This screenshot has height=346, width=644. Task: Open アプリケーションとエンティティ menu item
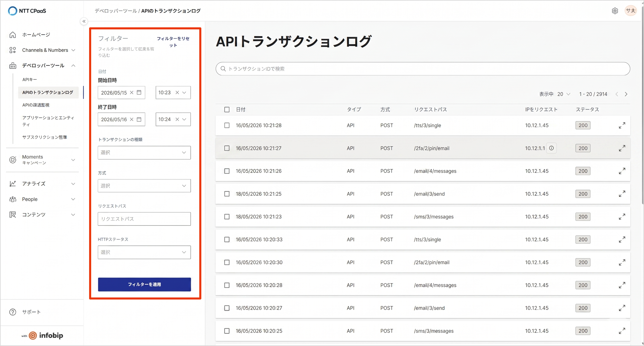[x=48, y=121]
